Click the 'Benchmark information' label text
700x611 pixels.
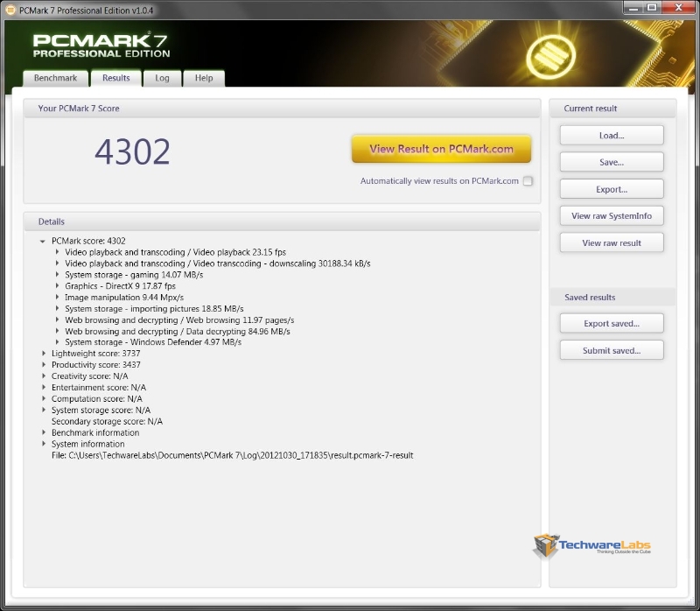95,432
